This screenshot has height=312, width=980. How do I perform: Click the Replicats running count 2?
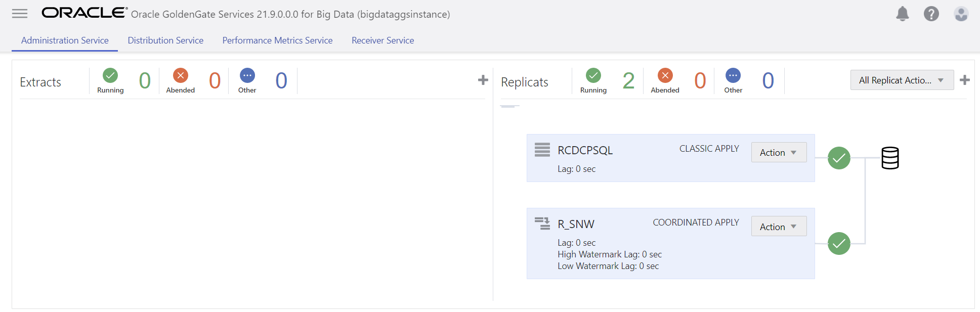tap(628, 80)
